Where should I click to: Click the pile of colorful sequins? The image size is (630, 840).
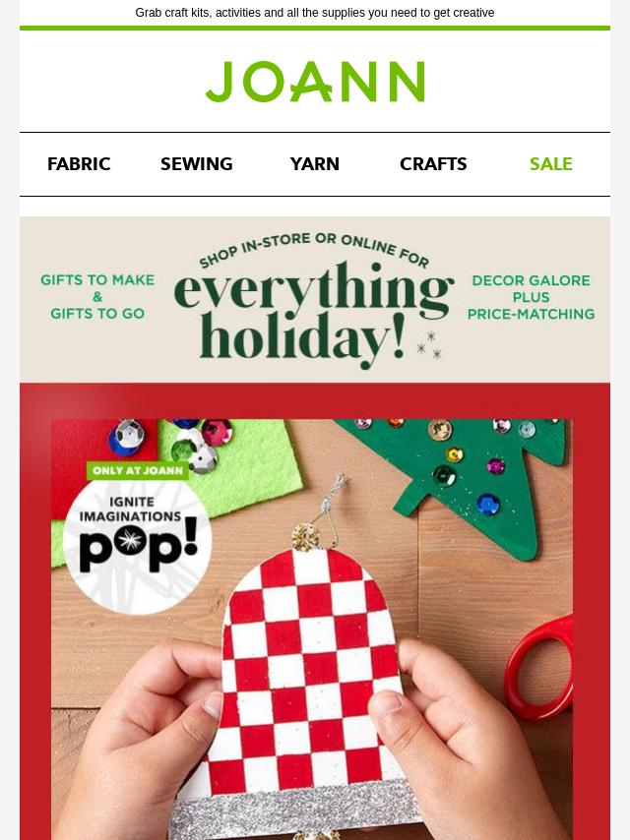tap(170, 444)
